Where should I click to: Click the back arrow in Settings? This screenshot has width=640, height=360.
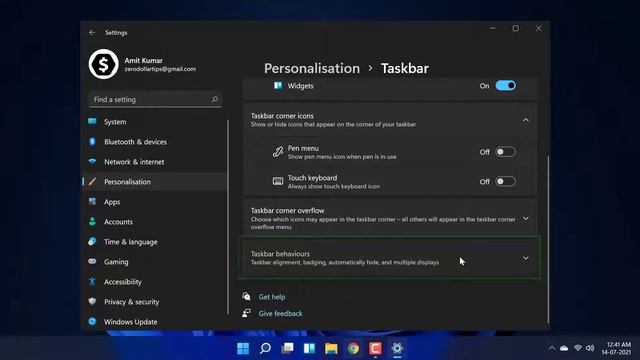92,33
